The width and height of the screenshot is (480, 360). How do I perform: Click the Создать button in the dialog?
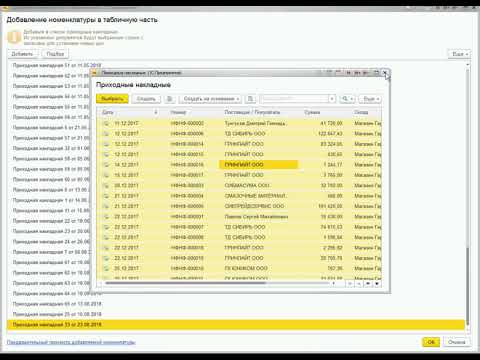pyautogui.click(x=146, y=99)
